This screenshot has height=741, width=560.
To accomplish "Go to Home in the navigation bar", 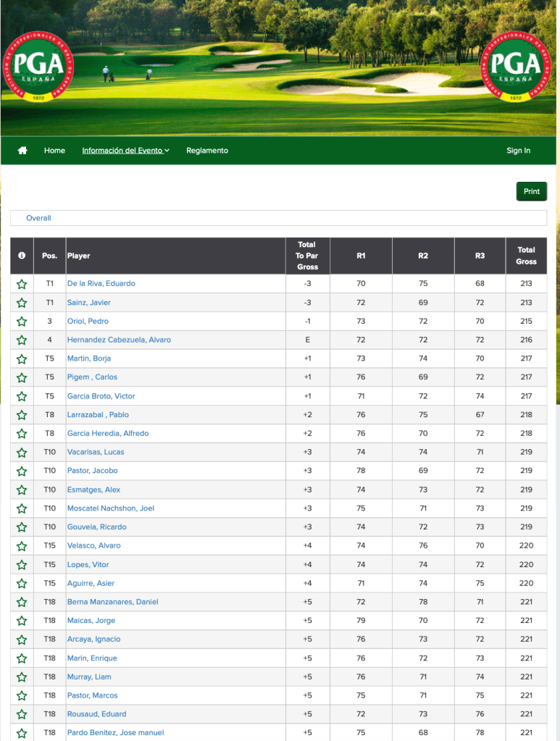I will pos(54,151).
